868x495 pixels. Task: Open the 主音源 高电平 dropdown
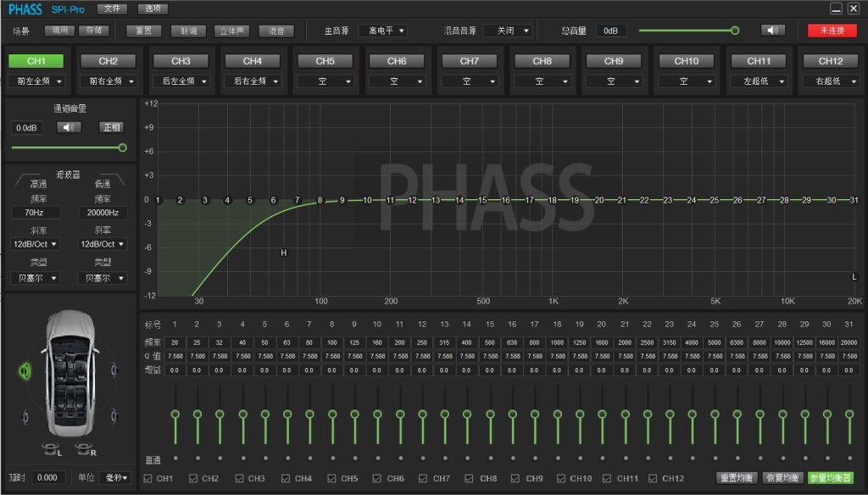tap(384, 31)
